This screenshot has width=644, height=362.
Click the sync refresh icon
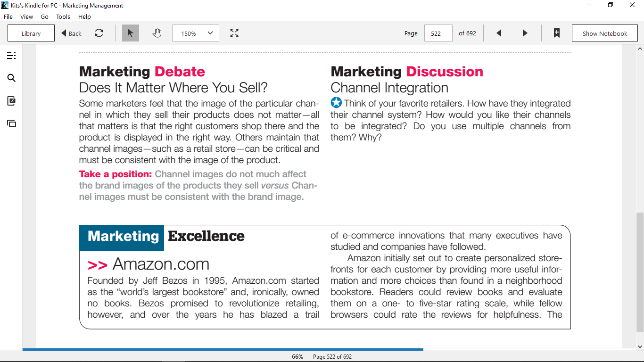[99, 33]
